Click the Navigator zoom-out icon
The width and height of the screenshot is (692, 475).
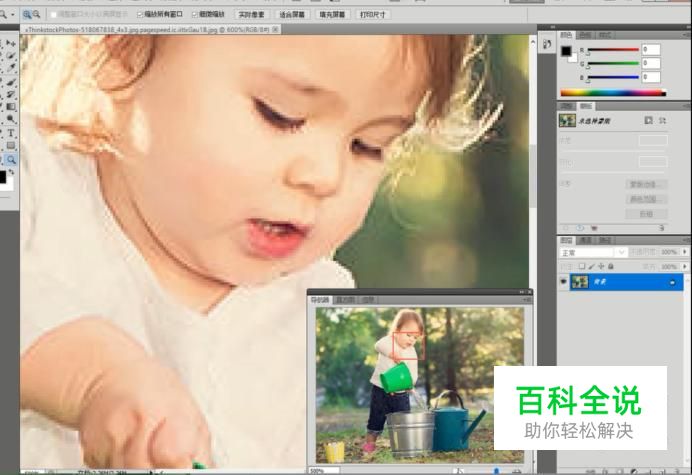click(459, 471)
